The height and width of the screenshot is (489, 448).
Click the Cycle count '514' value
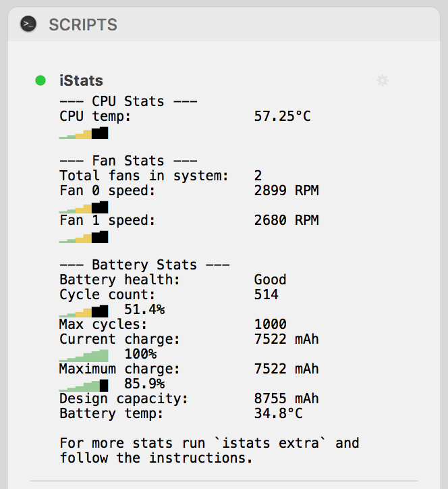(266, 294)
